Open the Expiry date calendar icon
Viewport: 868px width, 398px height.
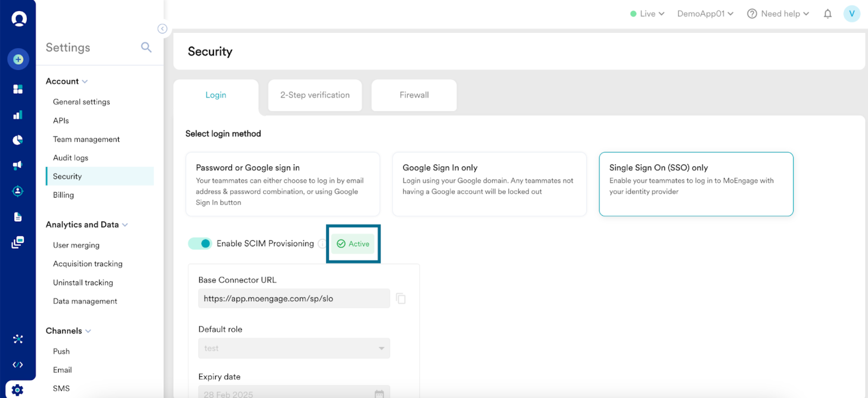[x=379, y=394]
